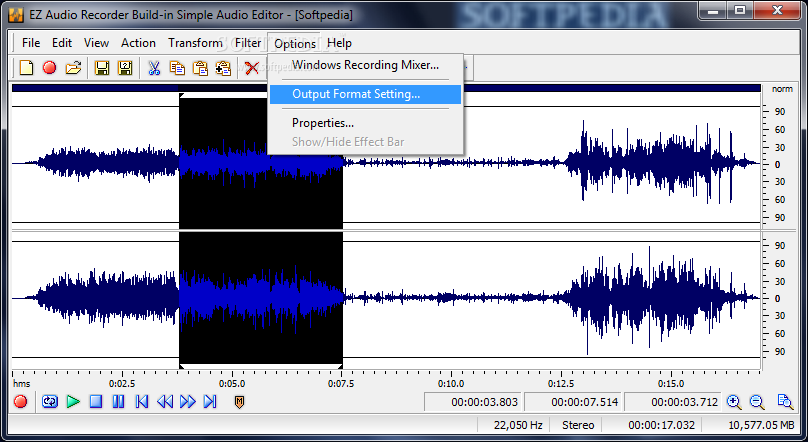This screenshot has height=442, width=808.
Task: Close the open Options menu
Action: (x=295, y=43)
